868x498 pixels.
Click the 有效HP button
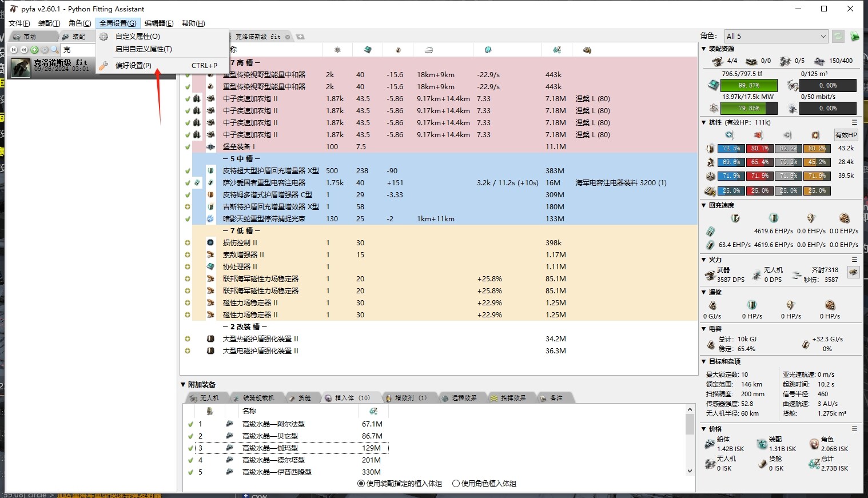pos(846,136)
